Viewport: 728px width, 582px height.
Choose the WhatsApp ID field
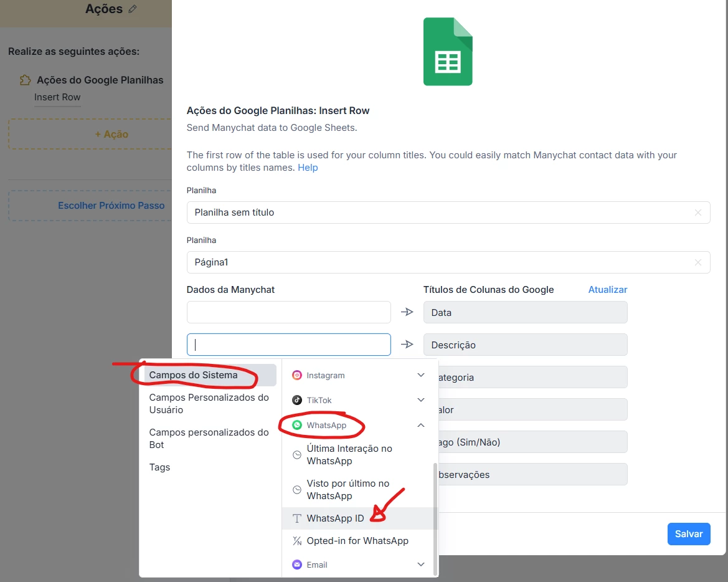point(357,518)
